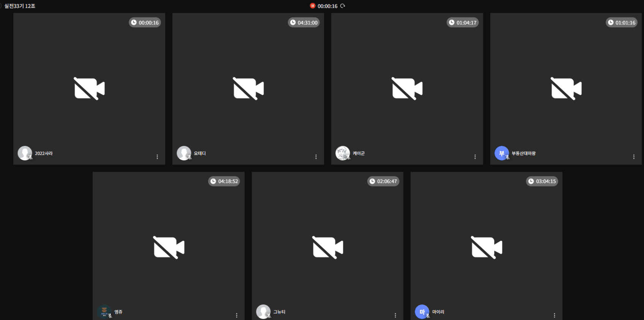Open the more options menu for 요태디
This screenshot has width=644, height=320.
(x=316, y=157)
